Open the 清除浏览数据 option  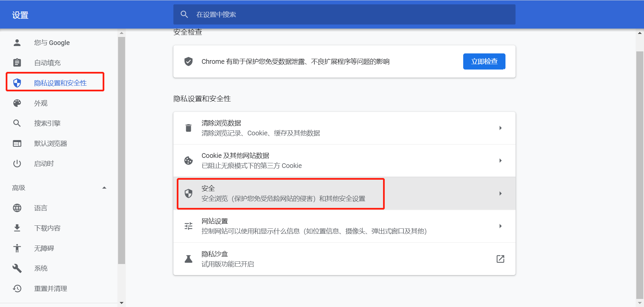point(344,128)
